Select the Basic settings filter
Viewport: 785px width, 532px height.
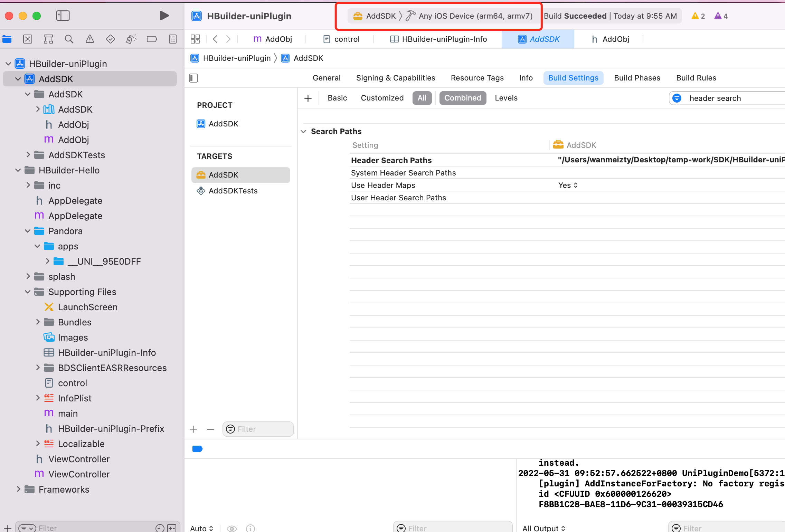click(x=337, y=98)
